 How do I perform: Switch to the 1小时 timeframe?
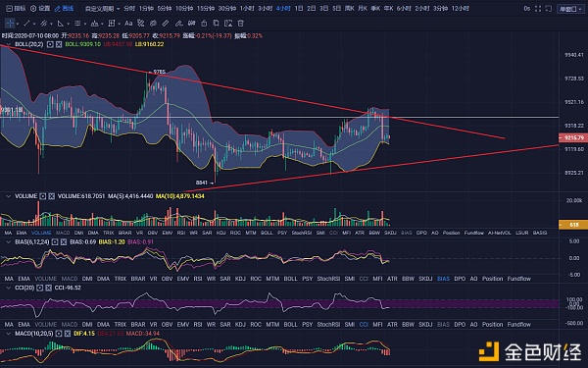point(247,8)
